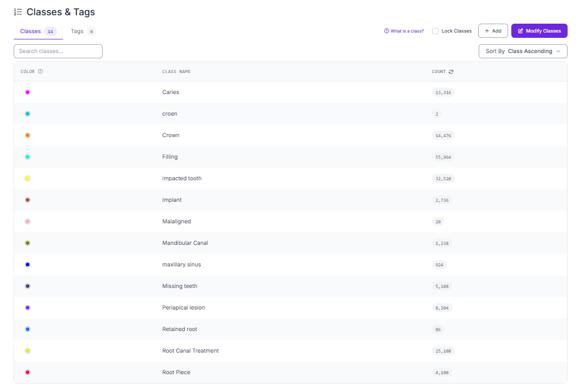
Task: Switch to the Tags tab
Action: pos(83,31)
